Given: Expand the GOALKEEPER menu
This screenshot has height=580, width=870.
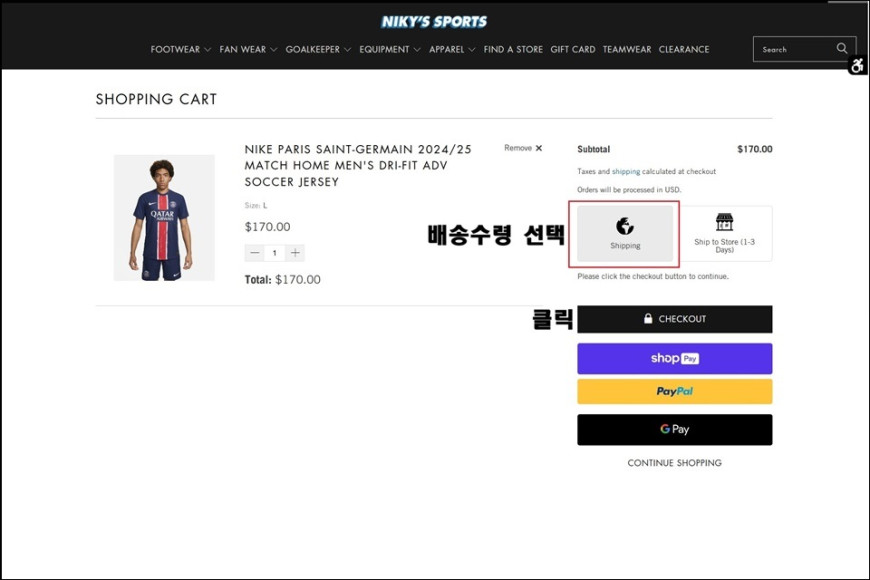Looking at the screenshot, I should [x=318, y=49].
